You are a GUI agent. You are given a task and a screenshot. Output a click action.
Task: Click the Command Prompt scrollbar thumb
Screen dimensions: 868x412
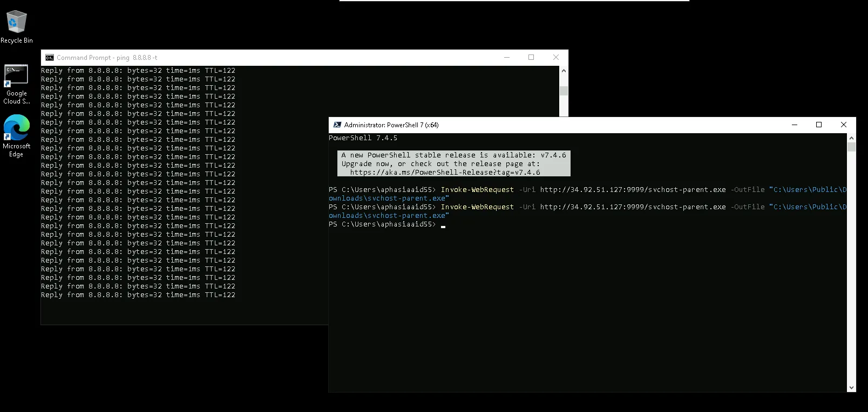(564, 91)
